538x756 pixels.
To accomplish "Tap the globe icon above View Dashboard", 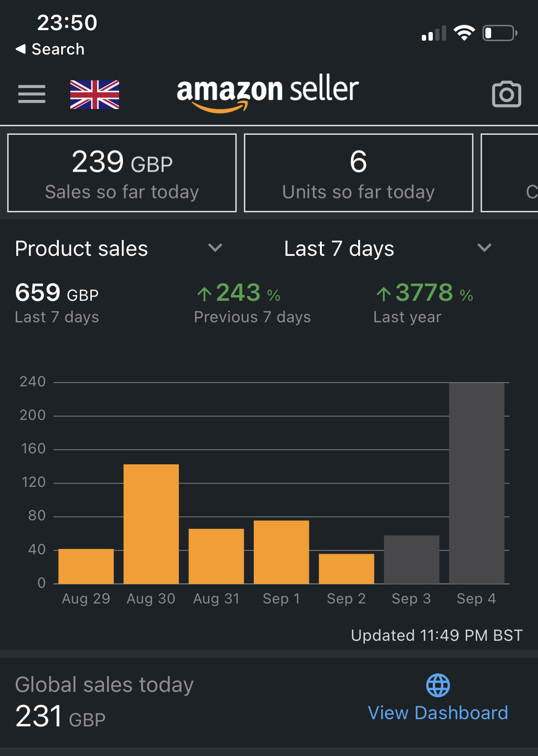I will 438,685.
